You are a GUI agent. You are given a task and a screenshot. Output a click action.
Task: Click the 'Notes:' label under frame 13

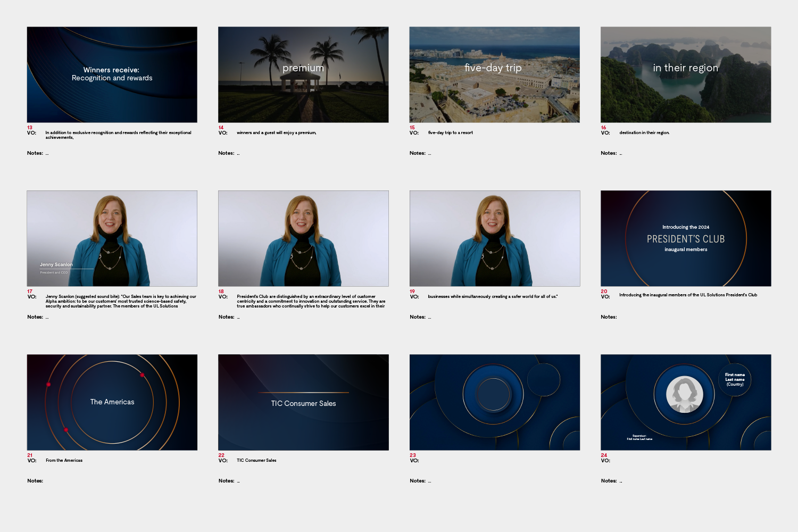[x=35, y=153]
